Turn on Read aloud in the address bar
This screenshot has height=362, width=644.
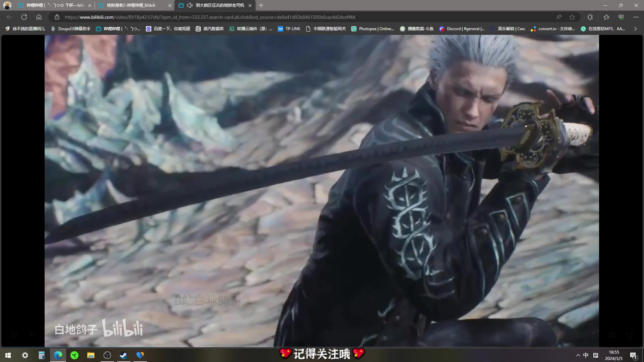[559, 17]
